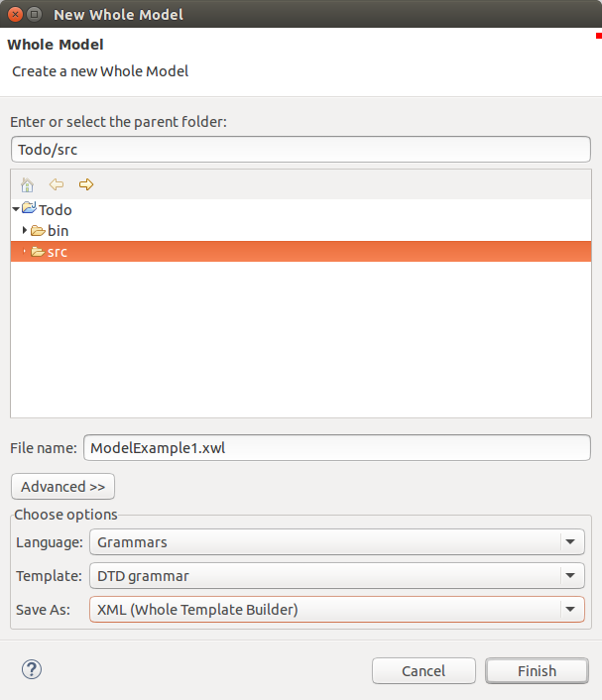Open the Language dropdown showing Grammars
The height and width of the screenshot is (700, 602).
point(336,542)
